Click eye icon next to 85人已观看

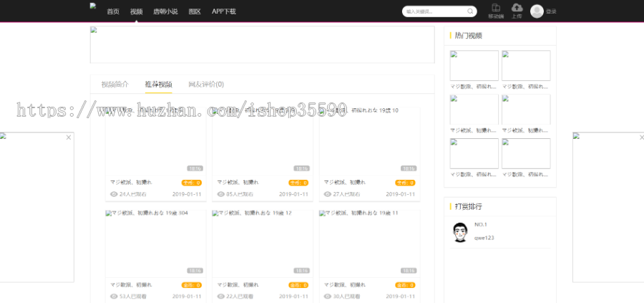(220, 194)
